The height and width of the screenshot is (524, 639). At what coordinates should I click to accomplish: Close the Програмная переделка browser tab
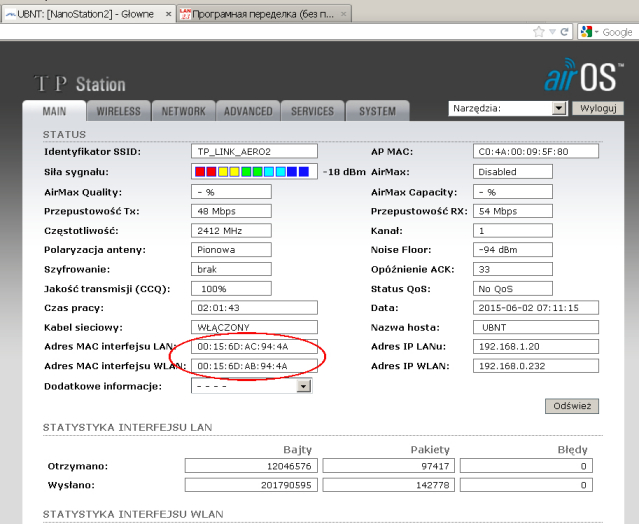click(x=344, y=14)
